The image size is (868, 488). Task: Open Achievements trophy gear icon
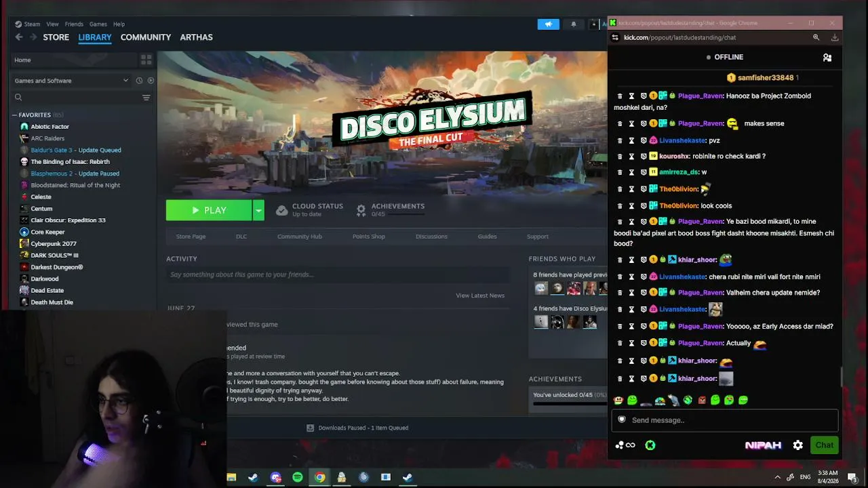[x=361, y=210]
